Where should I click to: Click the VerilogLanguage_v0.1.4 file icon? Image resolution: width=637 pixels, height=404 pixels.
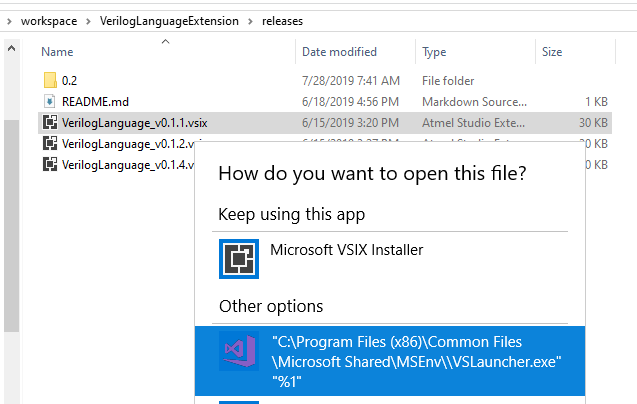[x=50, y=165]
